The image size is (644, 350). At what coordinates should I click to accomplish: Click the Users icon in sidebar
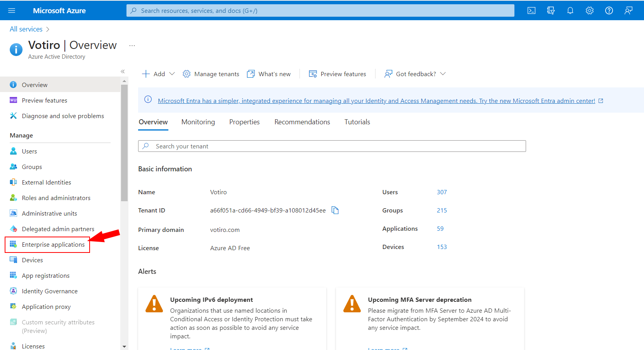pos(14,151)
